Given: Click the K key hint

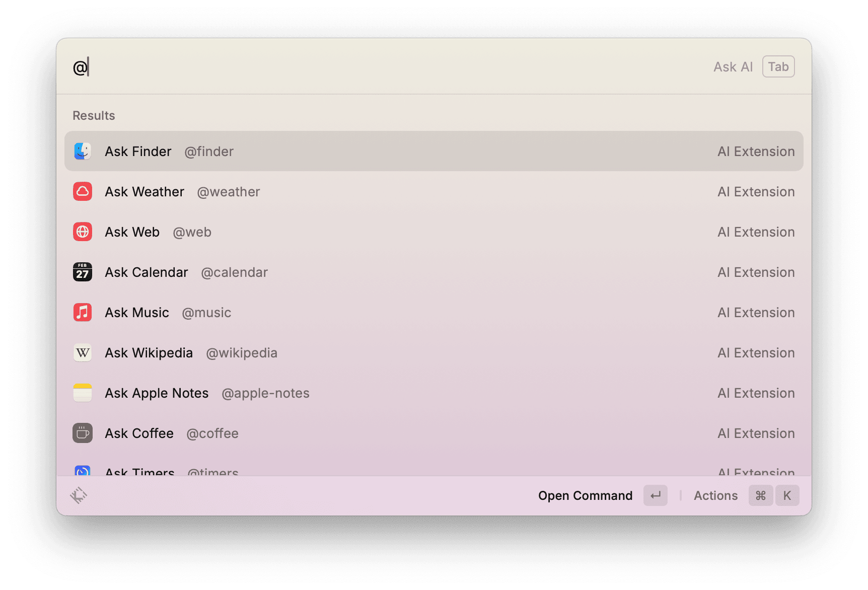Looking at the screenshot, I should coord(787,495).
